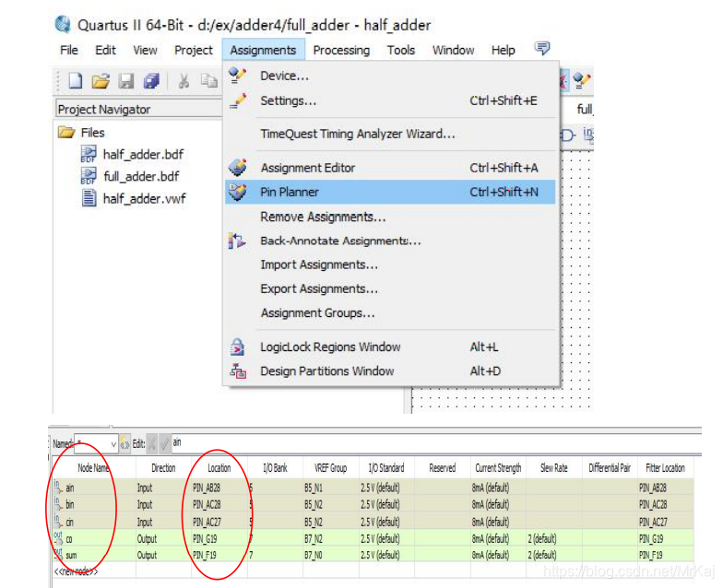The width and height of the screenshot is (723, 588).
Task: Select full_adder.bdf in Project Navigator
Action: 141,177
